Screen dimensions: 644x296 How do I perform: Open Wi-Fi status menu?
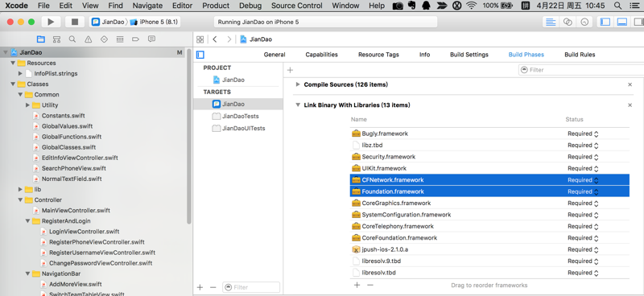coord(472,6)
